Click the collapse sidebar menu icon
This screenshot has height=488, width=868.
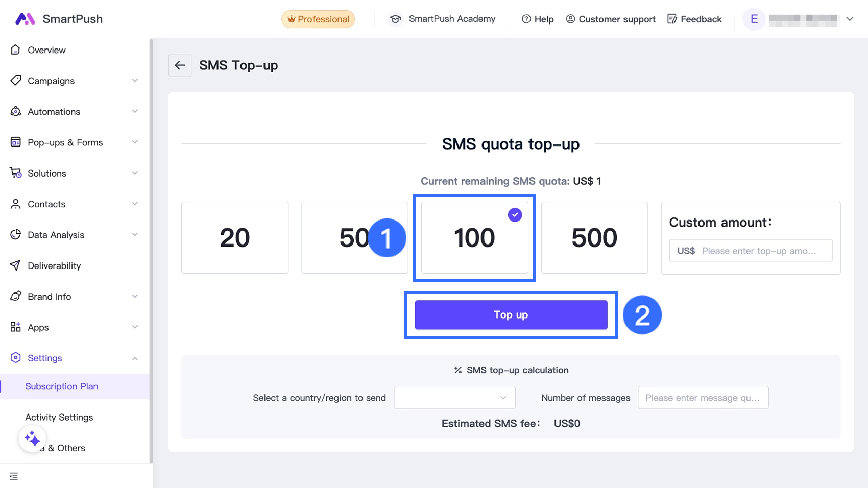click(14, 476)
